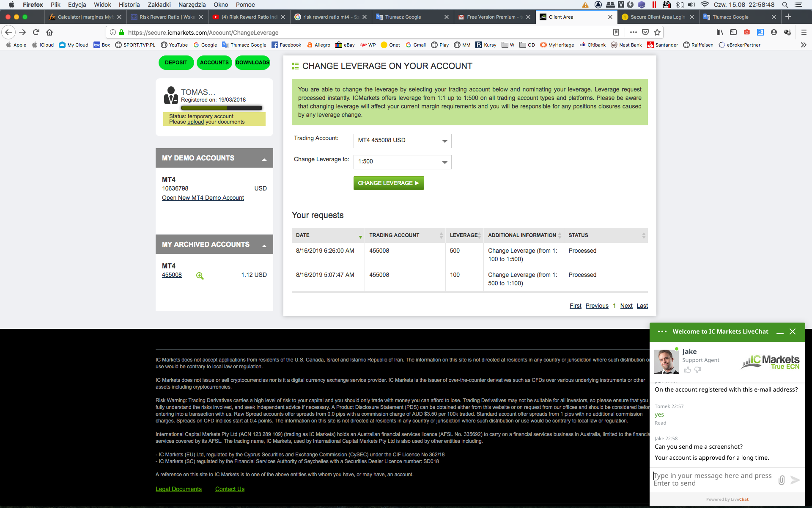The image size is (812, 508).
Task: Open page actions three-dot menu
Action: coord(633,32)
